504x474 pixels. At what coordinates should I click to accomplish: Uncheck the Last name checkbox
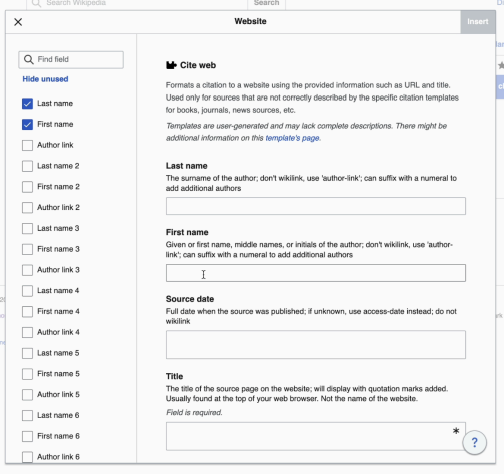27,104
